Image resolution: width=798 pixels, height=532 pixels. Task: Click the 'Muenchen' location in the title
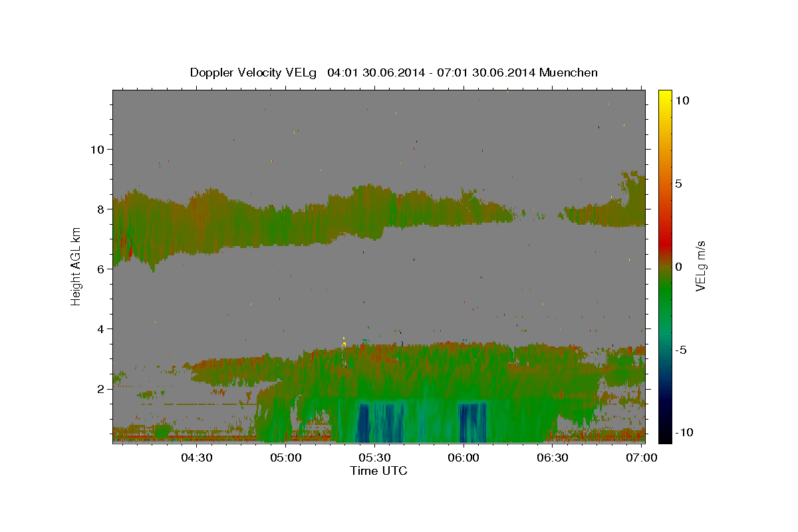coord(569,72)
